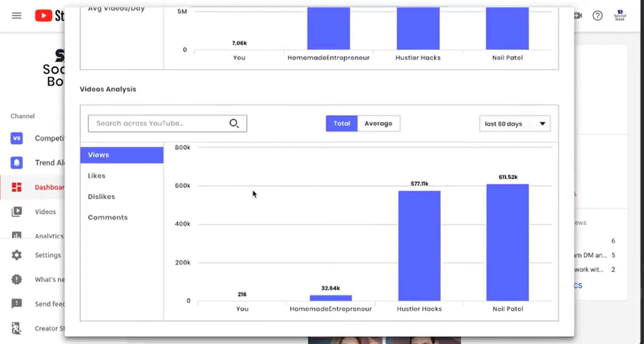Click the 611.52k value label
644x344 pixels.
508,177
